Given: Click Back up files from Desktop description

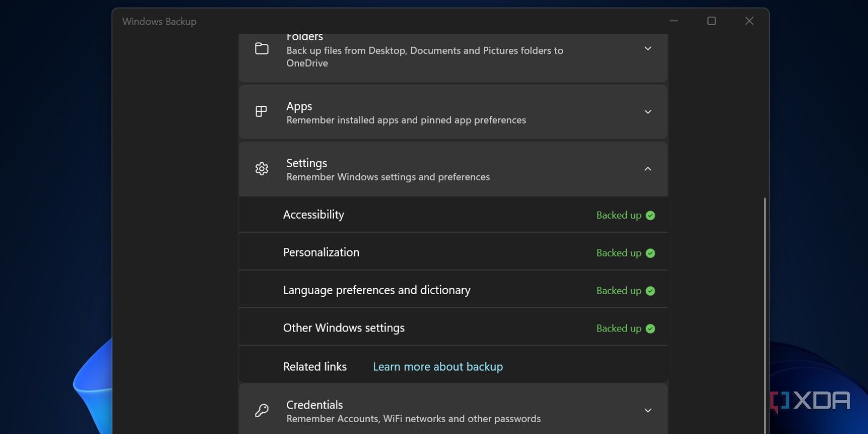Looking at the screenshot, I should (x=425, y=57).
